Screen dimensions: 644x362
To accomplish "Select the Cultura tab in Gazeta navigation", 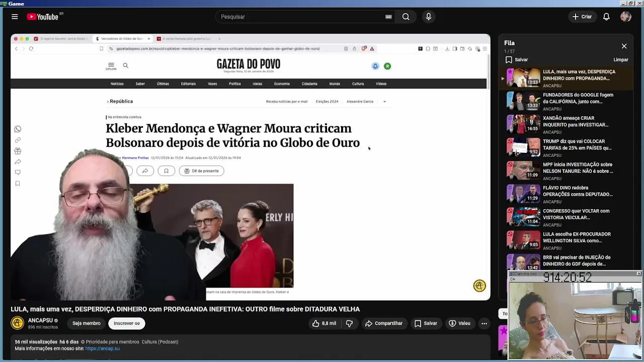I will 358,84.
